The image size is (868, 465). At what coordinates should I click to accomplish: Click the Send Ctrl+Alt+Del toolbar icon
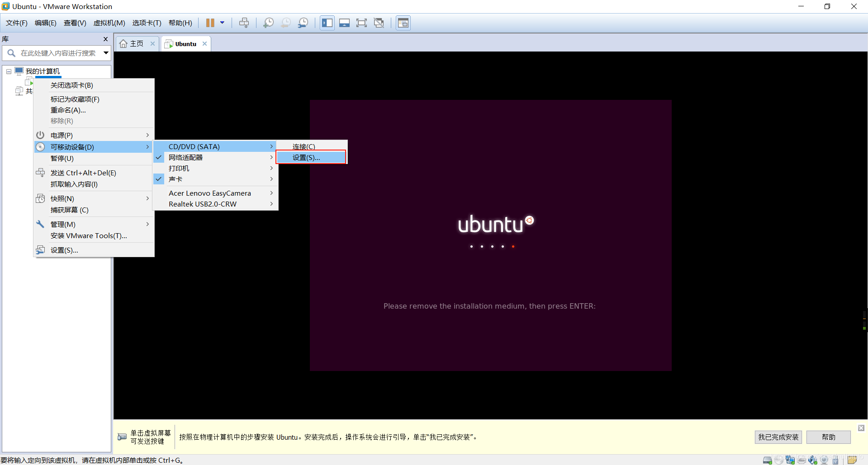click(x=244, y=23)
